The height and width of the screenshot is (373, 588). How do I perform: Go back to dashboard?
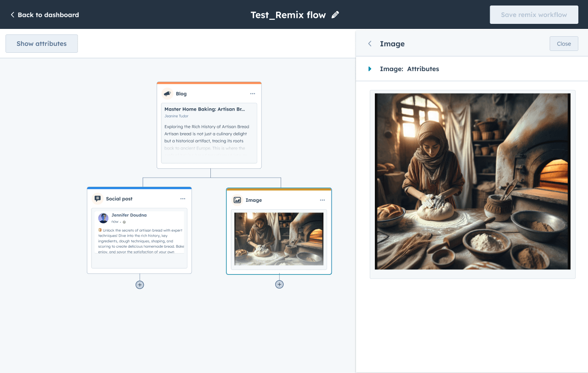(45, 15)
